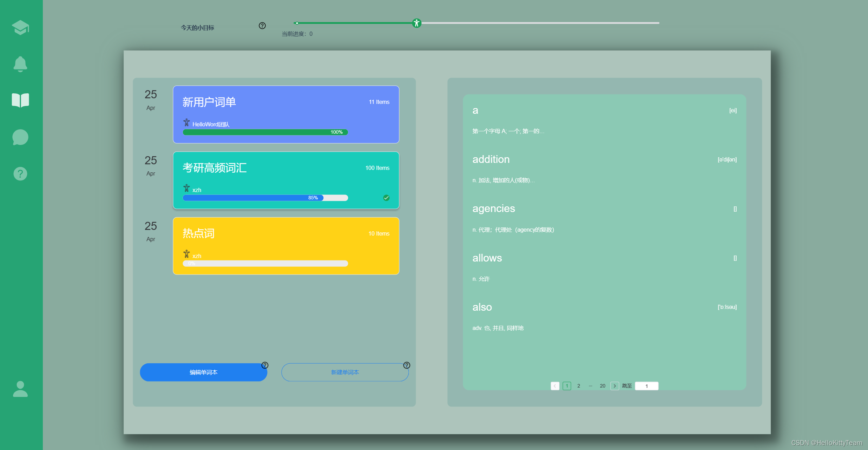Click author icon in 考研高频词汇 card
The height and width of the screenshot is (450, 868).
[186, 188]
